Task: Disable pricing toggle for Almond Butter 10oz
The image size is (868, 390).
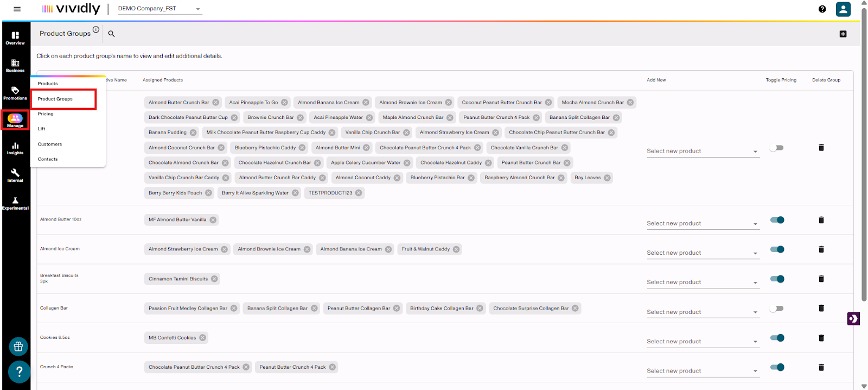Action: click(x=777, y=220)
